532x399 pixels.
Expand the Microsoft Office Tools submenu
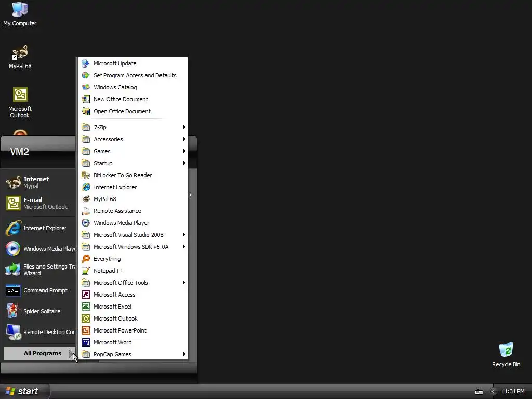[133, 283]
